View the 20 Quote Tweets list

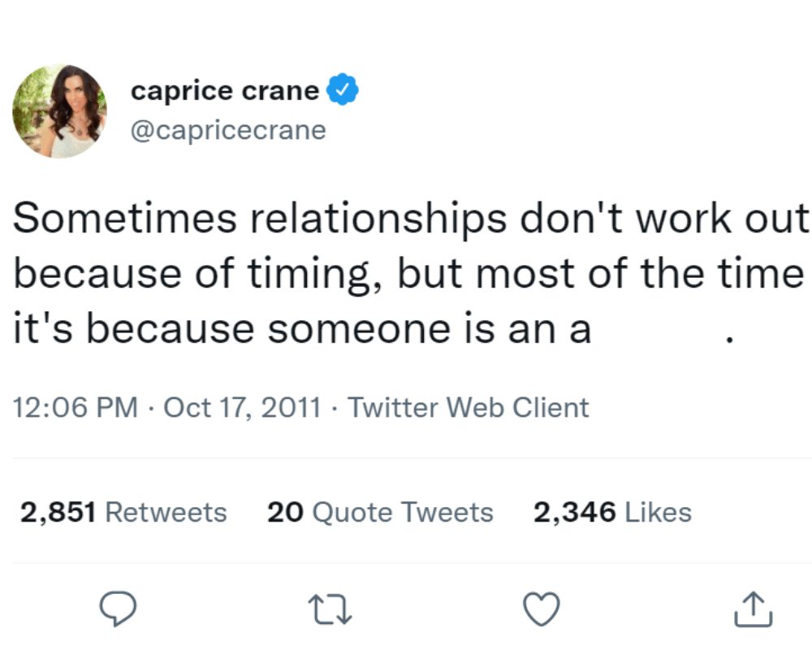380,513
